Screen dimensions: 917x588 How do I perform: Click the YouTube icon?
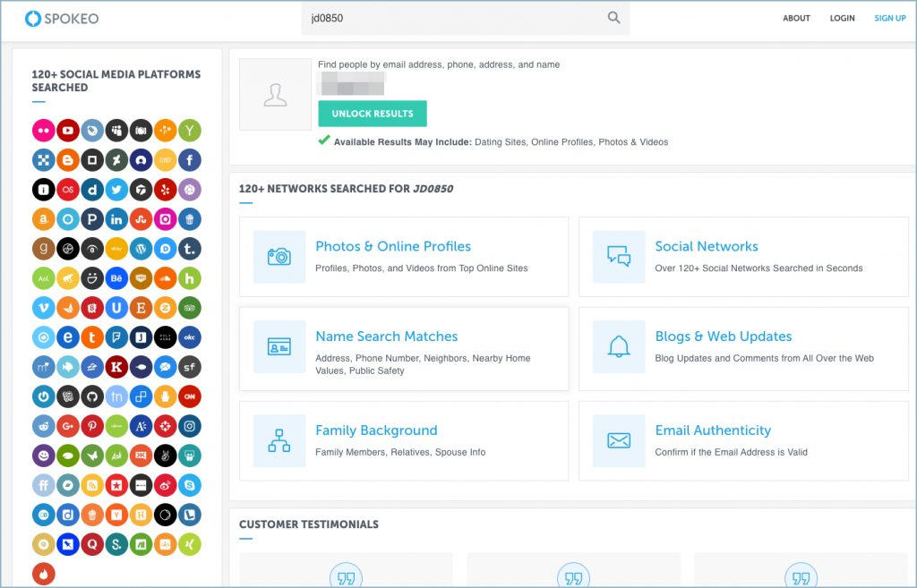click(68, 131)
